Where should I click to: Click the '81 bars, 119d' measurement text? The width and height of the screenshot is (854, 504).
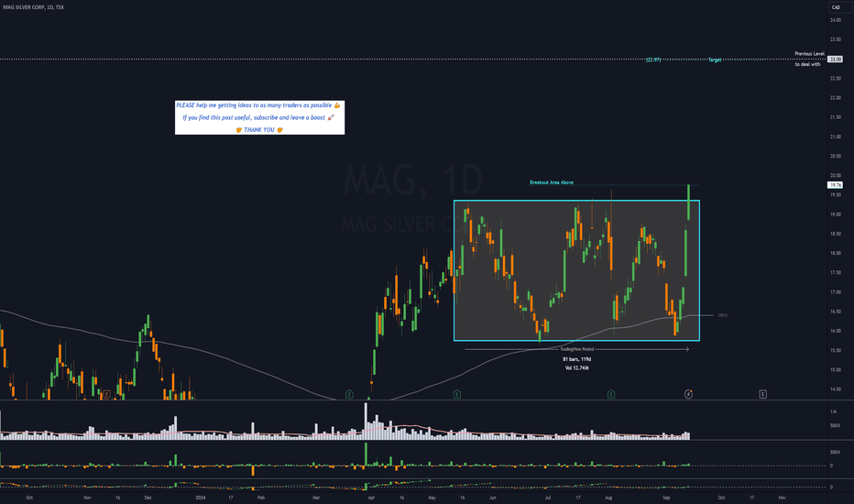(576, 359)
